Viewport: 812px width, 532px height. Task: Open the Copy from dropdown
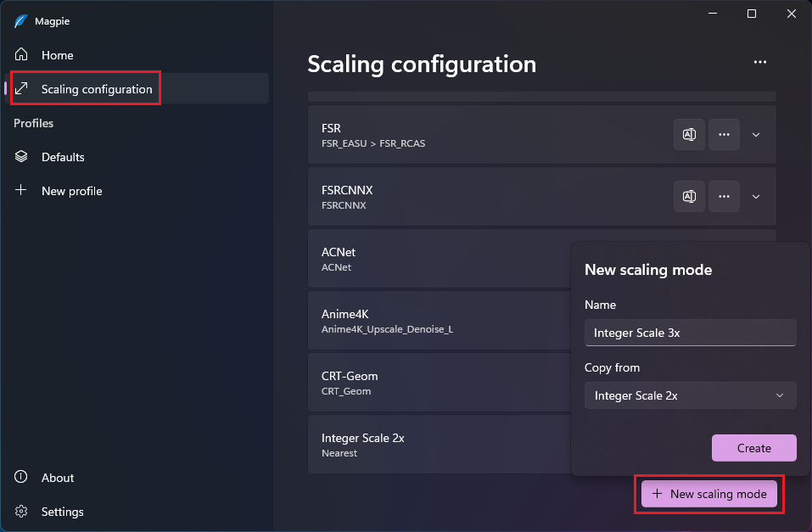pos(690,395)
